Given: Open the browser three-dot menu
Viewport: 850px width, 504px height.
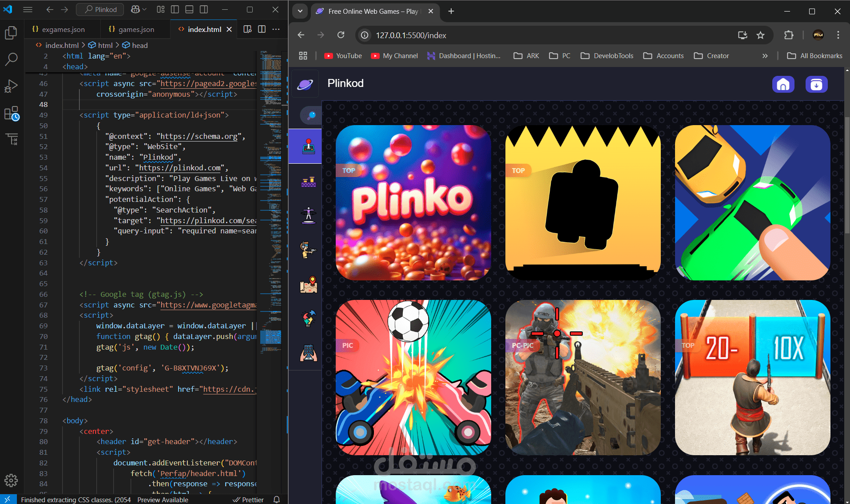Looking at the screenshot, I should tap(838, 35).
